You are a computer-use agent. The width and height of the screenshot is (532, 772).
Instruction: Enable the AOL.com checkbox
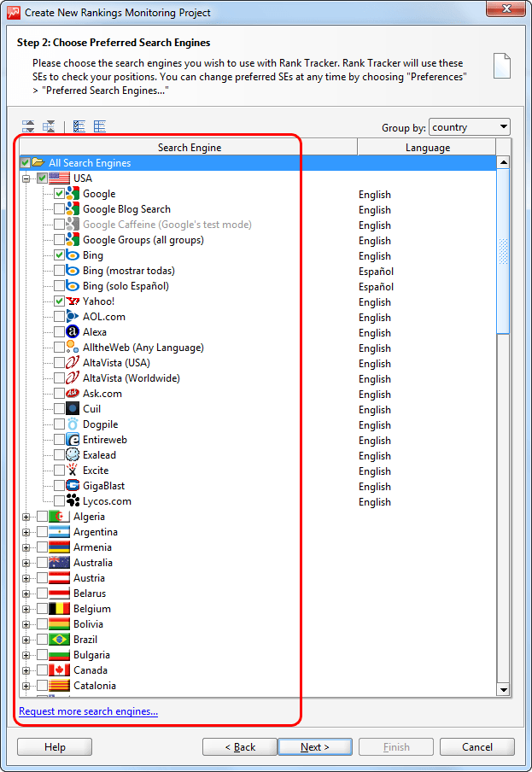pos(59,317)
